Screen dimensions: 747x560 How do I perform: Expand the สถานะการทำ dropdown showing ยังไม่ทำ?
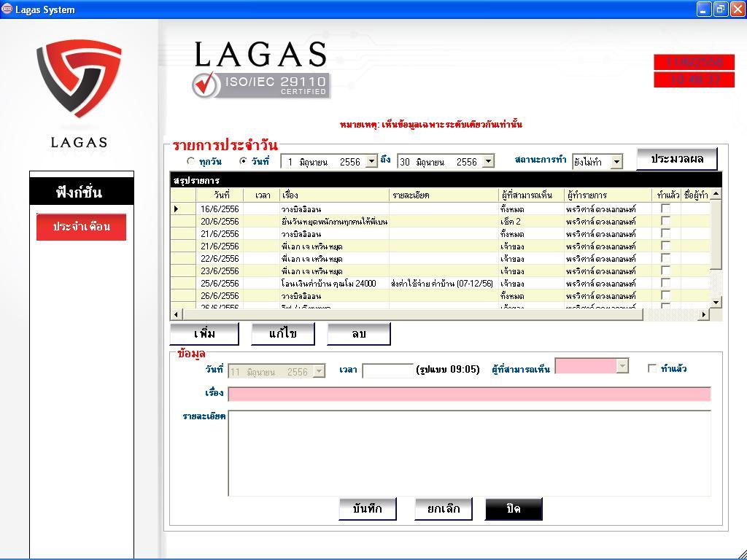(x=616, y=162)
